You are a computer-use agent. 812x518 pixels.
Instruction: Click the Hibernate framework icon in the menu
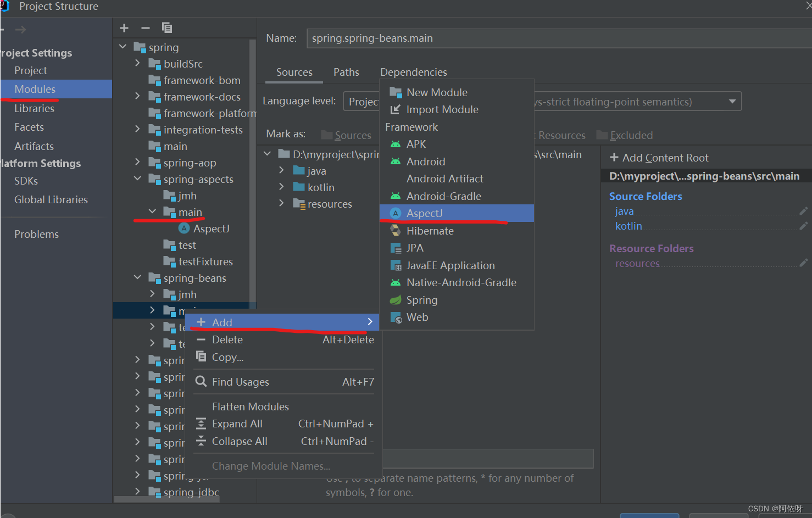(x=396, y=231)
